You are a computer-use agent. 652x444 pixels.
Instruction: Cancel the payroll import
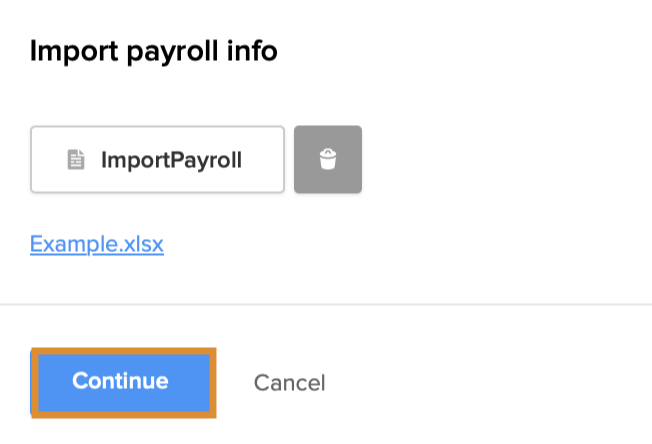click(x=289, y=382)
